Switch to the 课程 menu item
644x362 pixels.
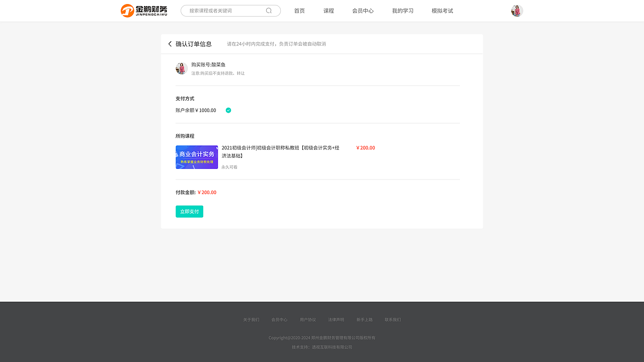click(328, 10)
